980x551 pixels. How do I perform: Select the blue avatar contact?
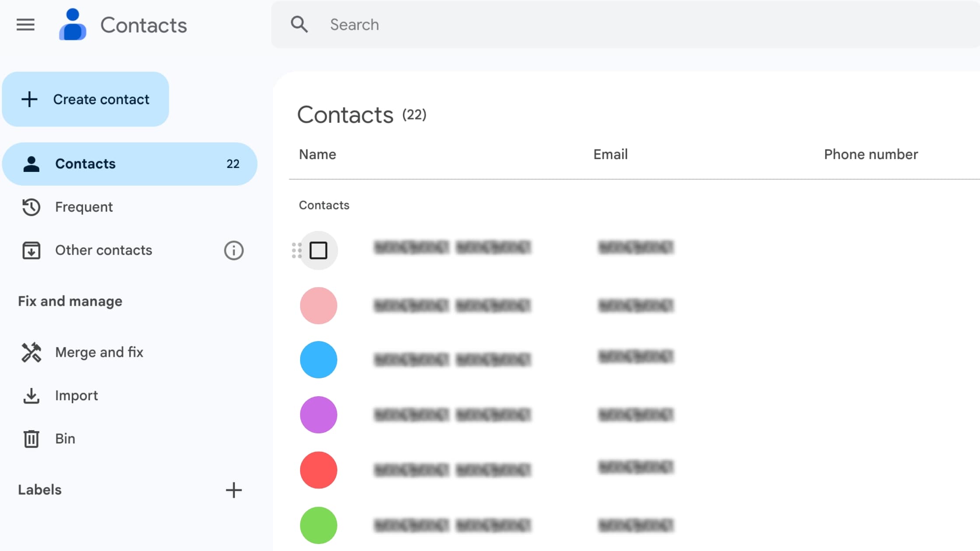pyautogui.click(x=318, y=360)
